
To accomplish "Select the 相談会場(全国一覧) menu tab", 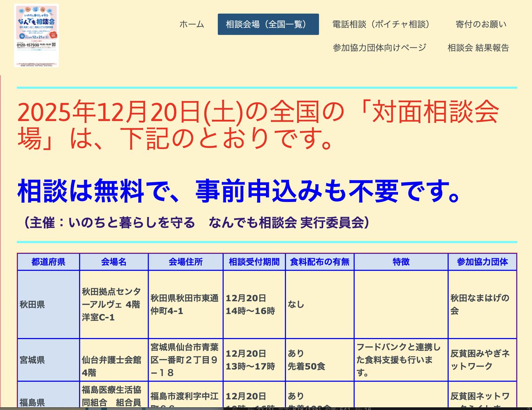I will 268,24.
